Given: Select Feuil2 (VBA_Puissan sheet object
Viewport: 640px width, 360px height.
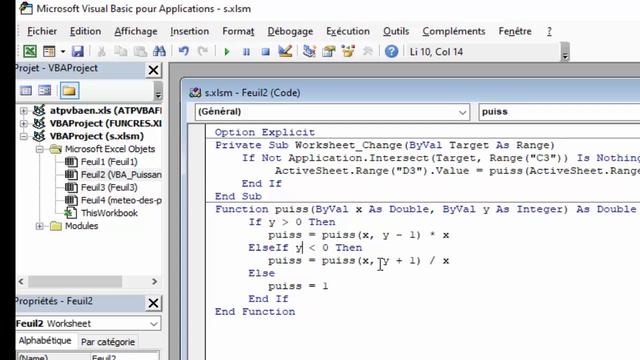Looking at the screenshot, I should pyautogui.click(x=121, y=175).
